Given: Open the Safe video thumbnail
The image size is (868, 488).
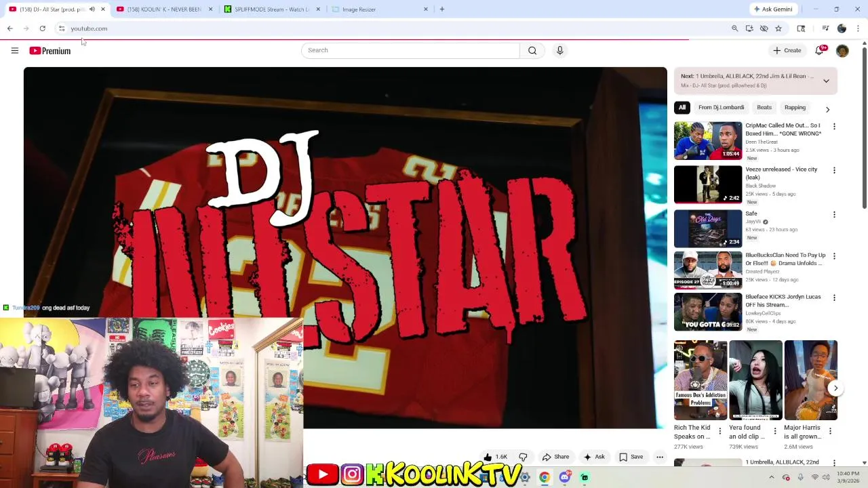Looking at the screenshot, I should (708, 228).
